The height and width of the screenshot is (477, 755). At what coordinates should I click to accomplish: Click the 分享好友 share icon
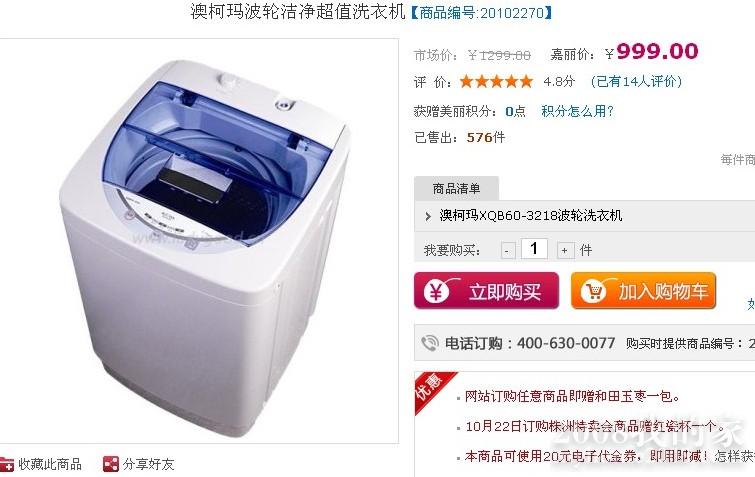(111, 464)
